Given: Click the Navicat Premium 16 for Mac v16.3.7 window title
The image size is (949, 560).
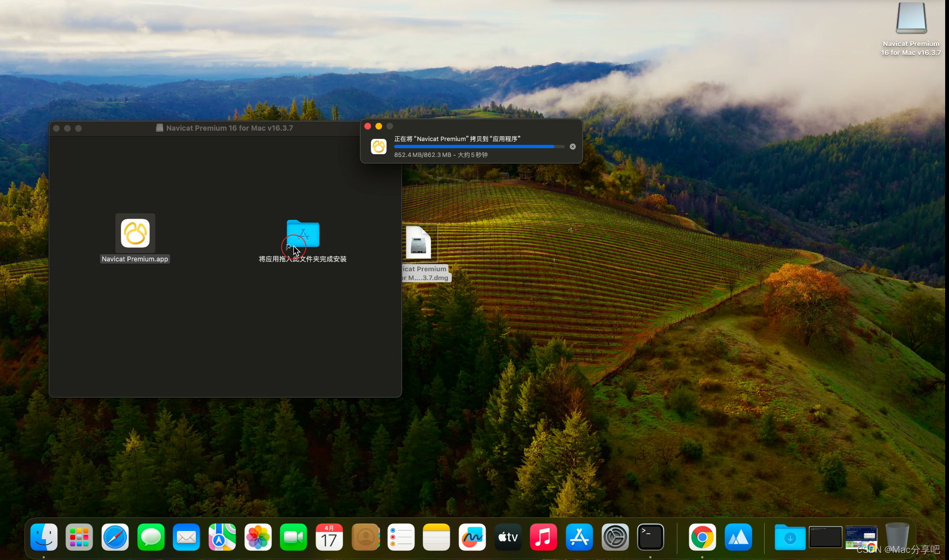Looking at the screenshot, I should [230, 128].
